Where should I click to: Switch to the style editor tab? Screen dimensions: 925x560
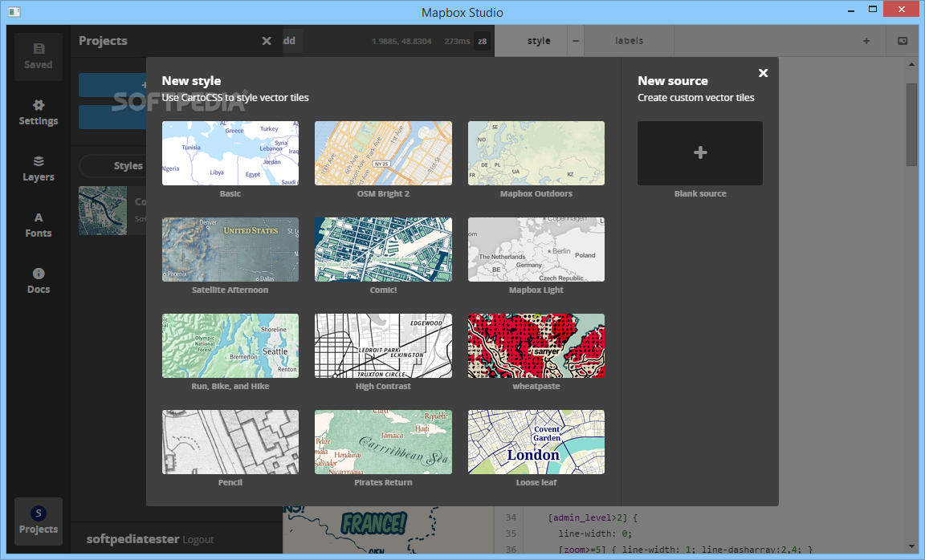(x=539, y=41)
